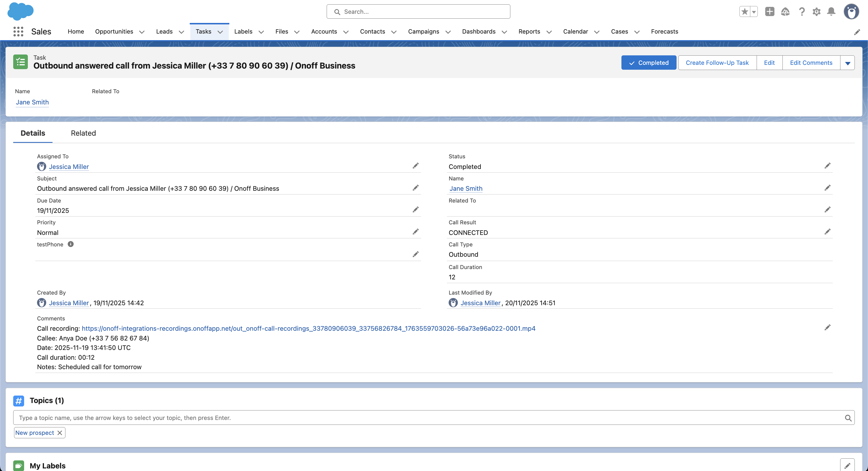868x471 pixels.
Task: Click the Favorites star icon
Action: (745, 12)
